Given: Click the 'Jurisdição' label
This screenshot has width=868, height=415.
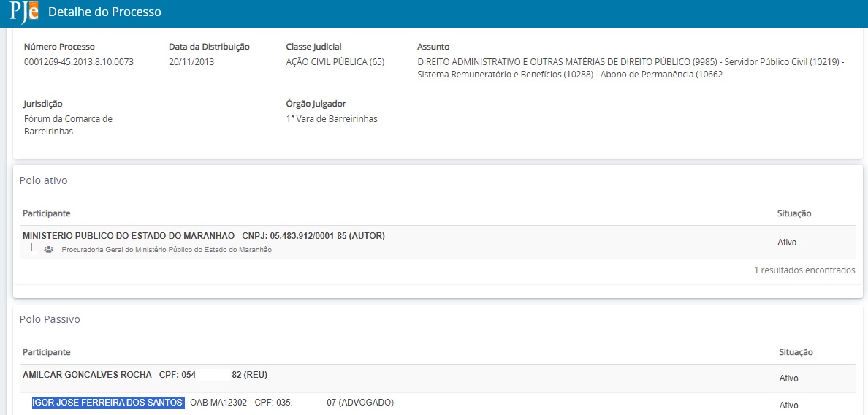Looking at the screenshot, I should tap(43, 104).
